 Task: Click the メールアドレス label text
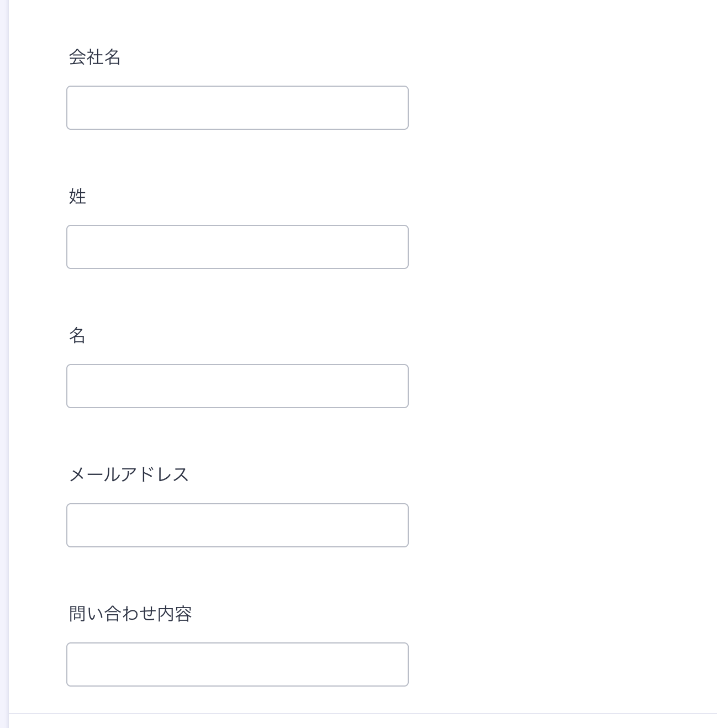coord(129,474)
